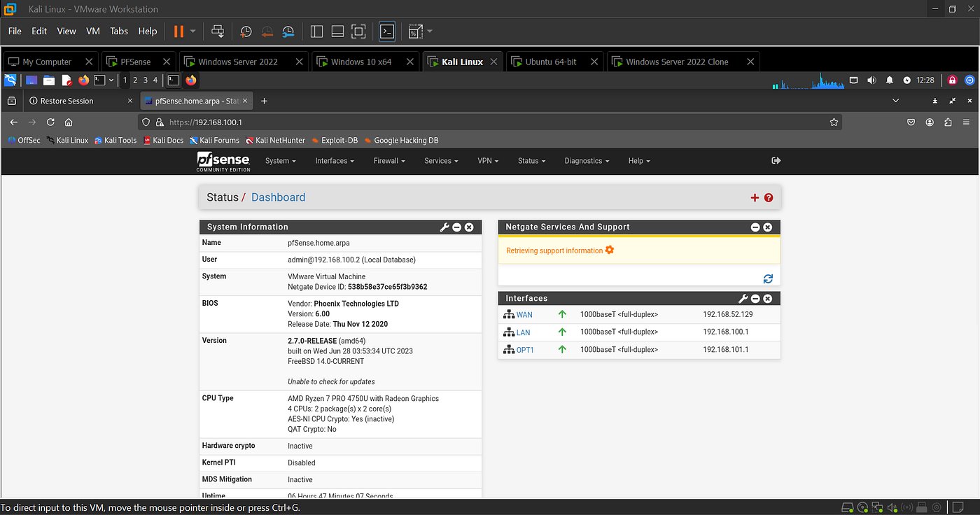
Task: Open the VM menu
Action: pos(93,31)
